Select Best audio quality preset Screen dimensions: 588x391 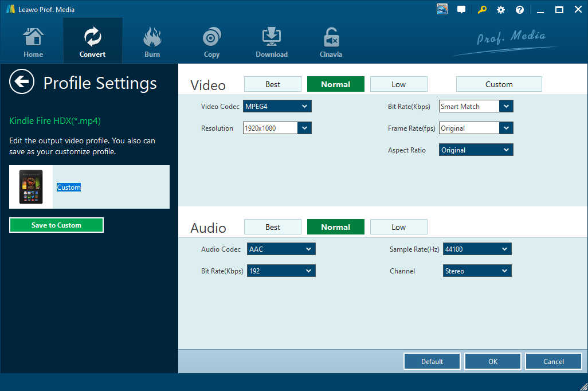[x=273, y=227]
